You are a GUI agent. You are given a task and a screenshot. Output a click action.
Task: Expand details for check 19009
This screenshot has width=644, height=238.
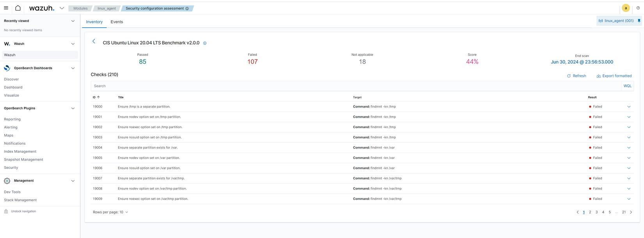point(629,199)
